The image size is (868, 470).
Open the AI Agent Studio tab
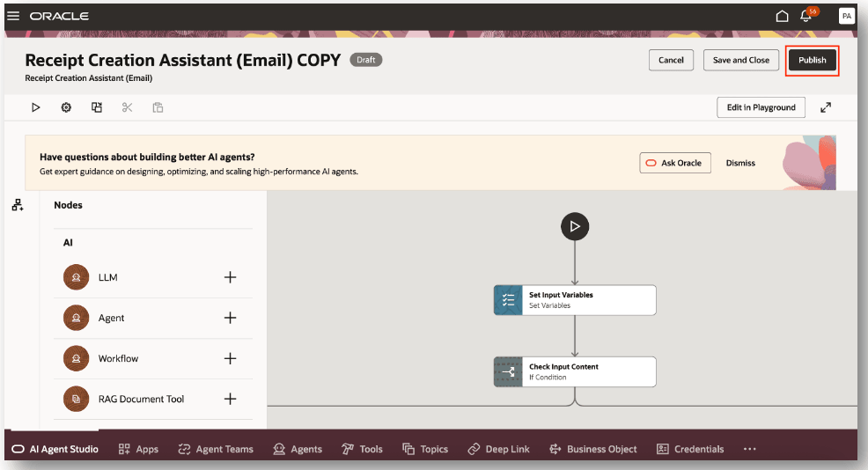(x=55, y=449)
